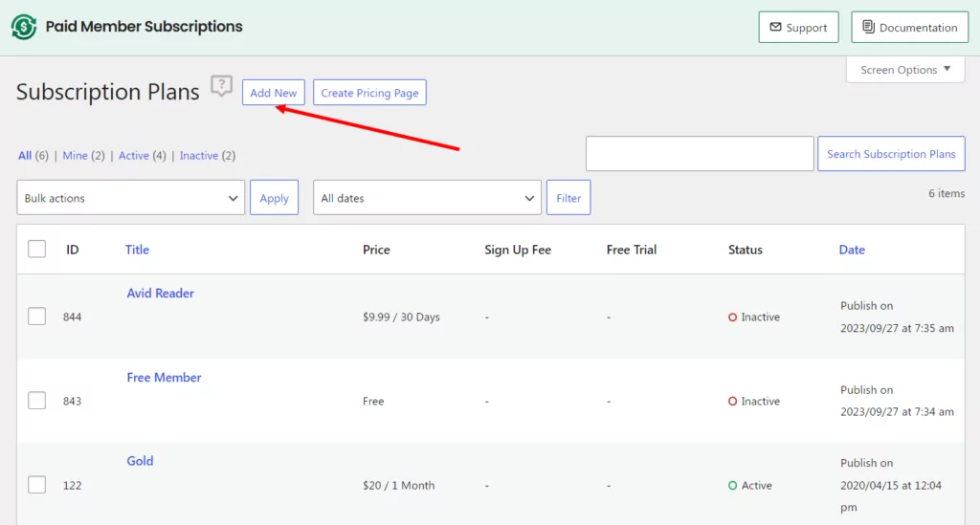Click the ID value 122

pos(72,486)
